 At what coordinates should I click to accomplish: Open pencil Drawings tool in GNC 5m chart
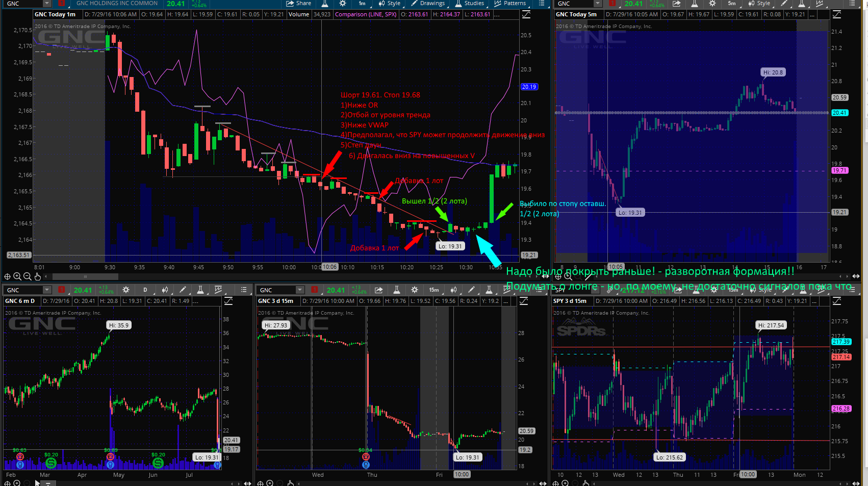click(x=784, y=3)
